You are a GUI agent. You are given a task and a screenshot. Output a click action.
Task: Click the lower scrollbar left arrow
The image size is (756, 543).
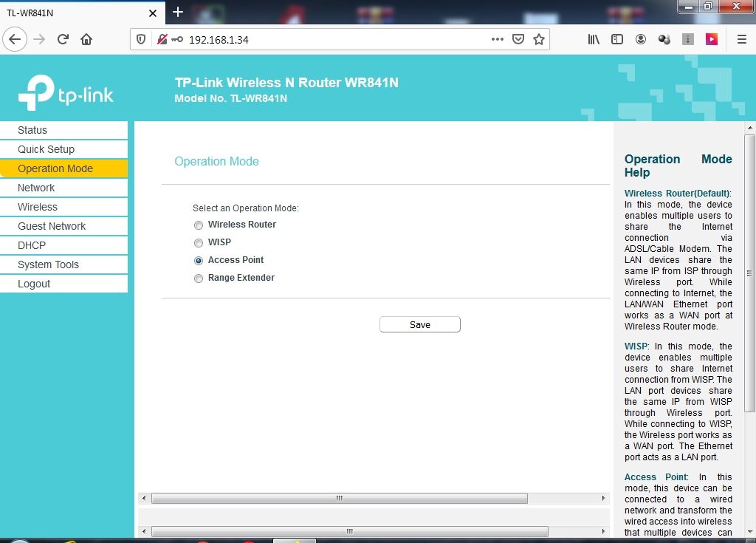144,531
